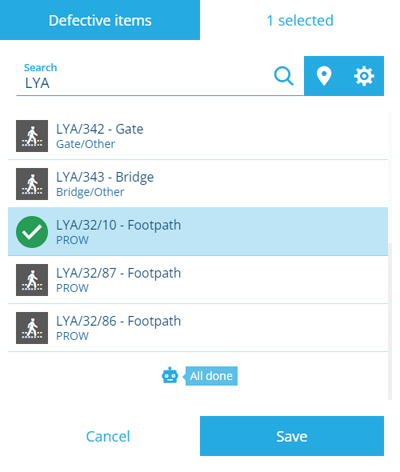Screen dimensions: 400x472
Task: Save the selection
Action: pos(292,436)
